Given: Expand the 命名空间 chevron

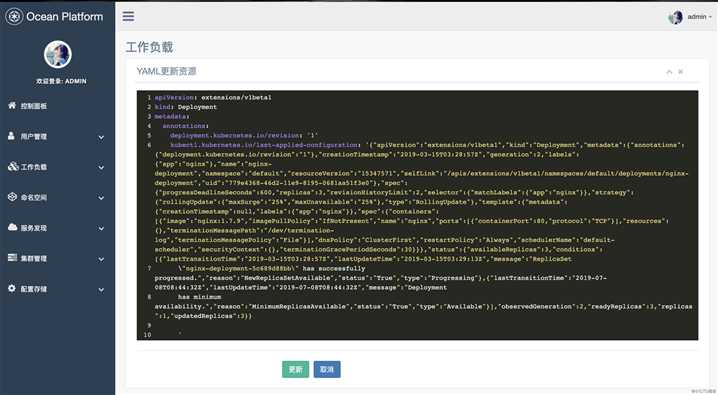Looking at the screenshot, I should 101,198.
